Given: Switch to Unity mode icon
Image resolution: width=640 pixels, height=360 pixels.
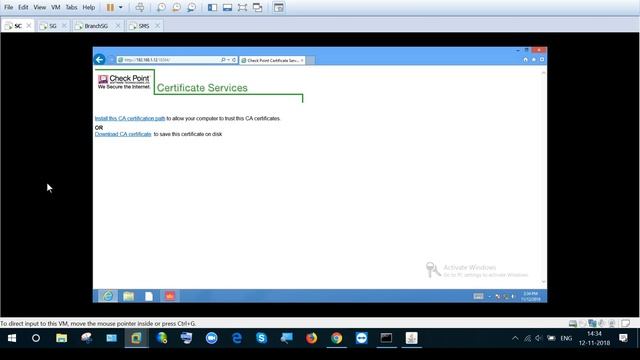Looking at the screenshot, I should pyautogui.click(x=258, y=7).
